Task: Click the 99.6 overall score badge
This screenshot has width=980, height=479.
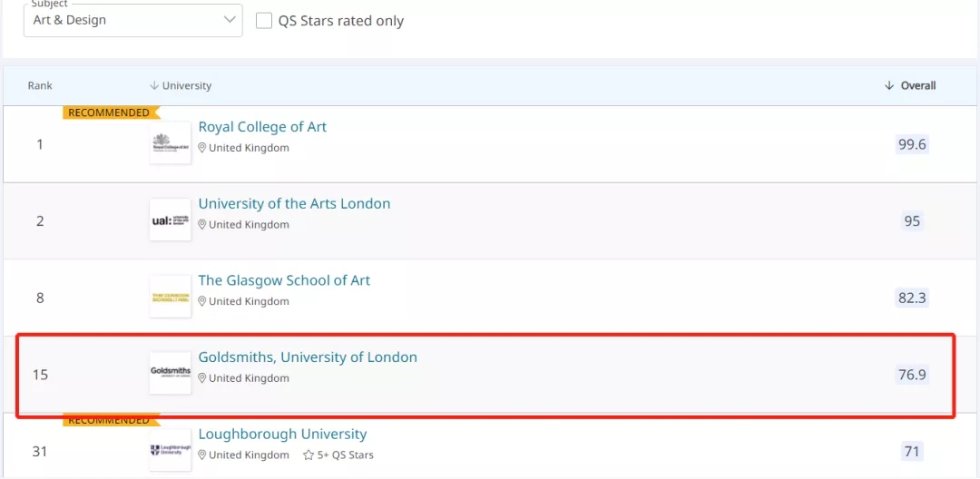Action: (912, 145)
